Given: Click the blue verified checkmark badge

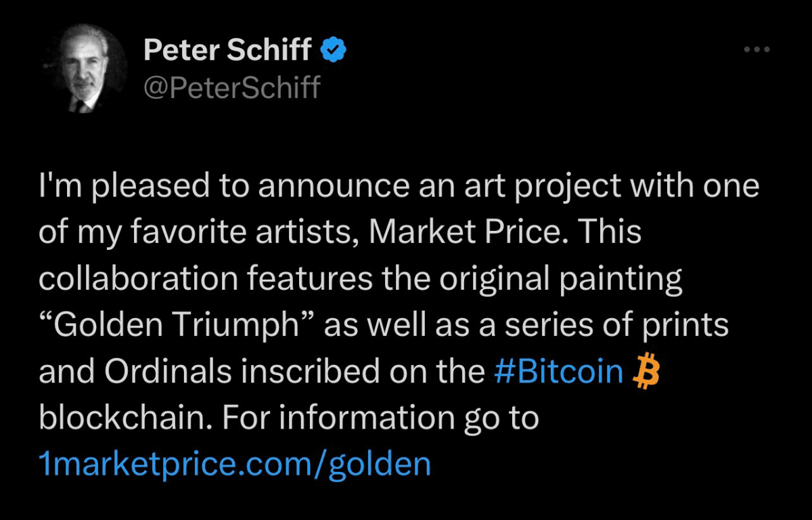Looking at the screenshot, I should (x=333, y=50).
